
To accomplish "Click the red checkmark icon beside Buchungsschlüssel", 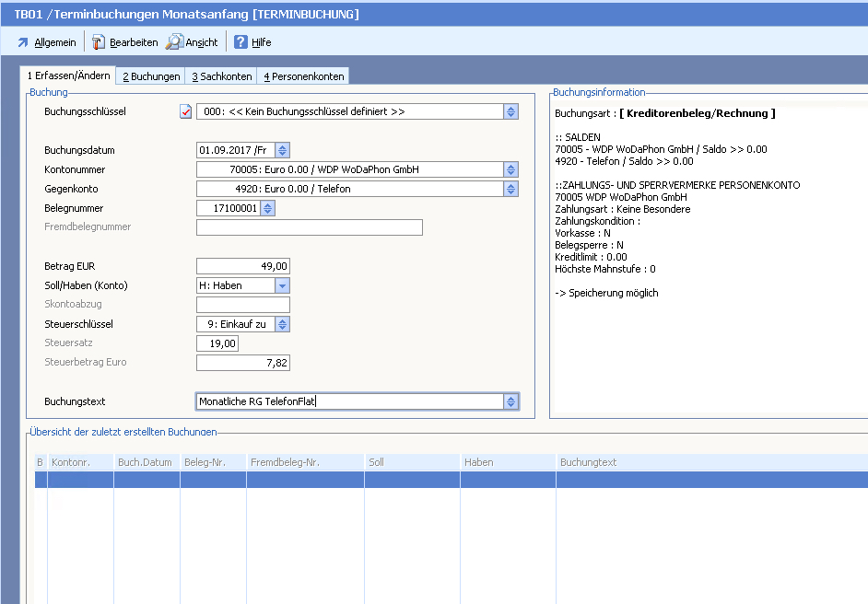I will [185, 112].
